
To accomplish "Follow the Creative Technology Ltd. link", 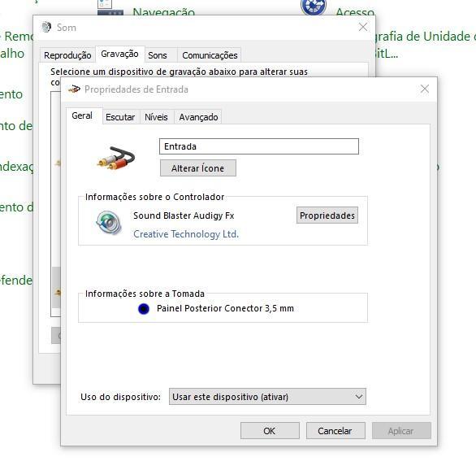I will point(186,234).
